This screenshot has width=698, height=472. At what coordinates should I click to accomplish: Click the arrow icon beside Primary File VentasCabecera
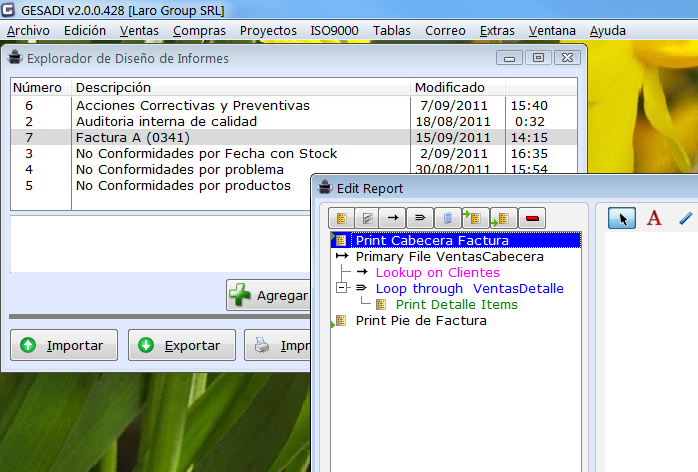coord(342,256)
